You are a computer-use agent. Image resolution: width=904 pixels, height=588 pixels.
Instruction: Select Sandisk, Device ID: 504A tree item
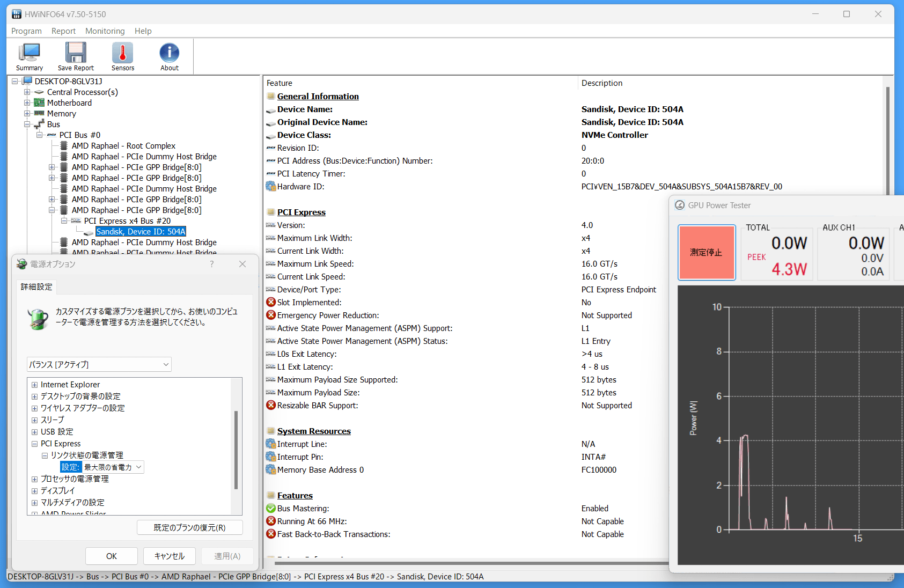point(141,231)
